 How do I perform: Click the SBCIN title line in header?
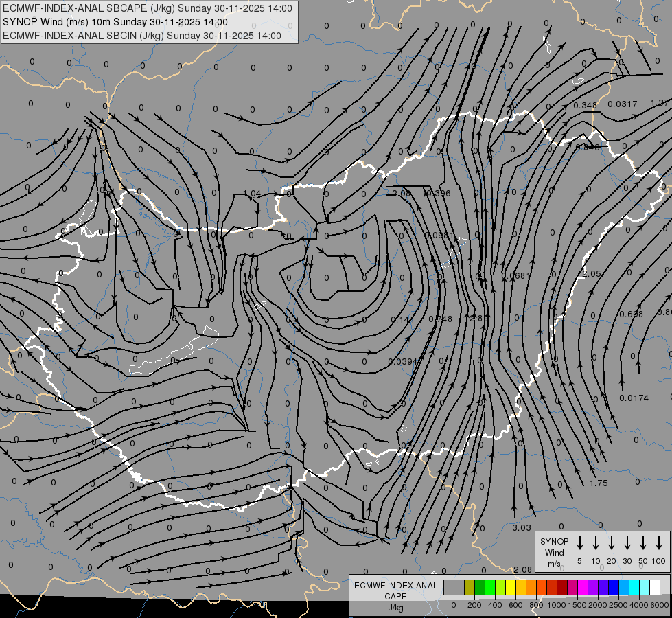point(142,36)
